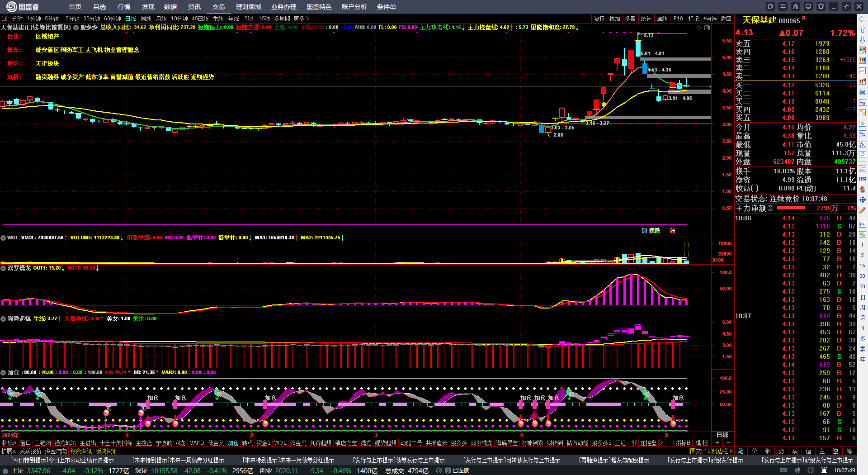868x475 pixels.
Task: Open the 关联报价 related quotes button
Action: (x=30, y=451)
